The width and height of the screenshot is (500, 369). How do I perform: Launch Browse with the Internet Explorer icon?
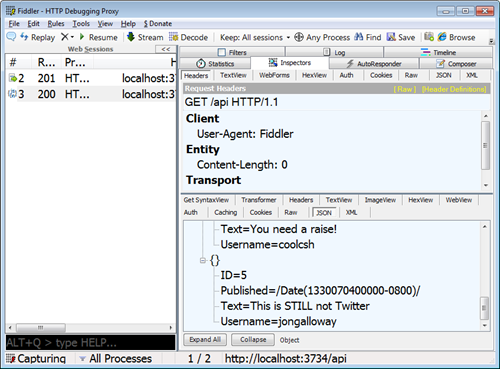coord(442,37)
